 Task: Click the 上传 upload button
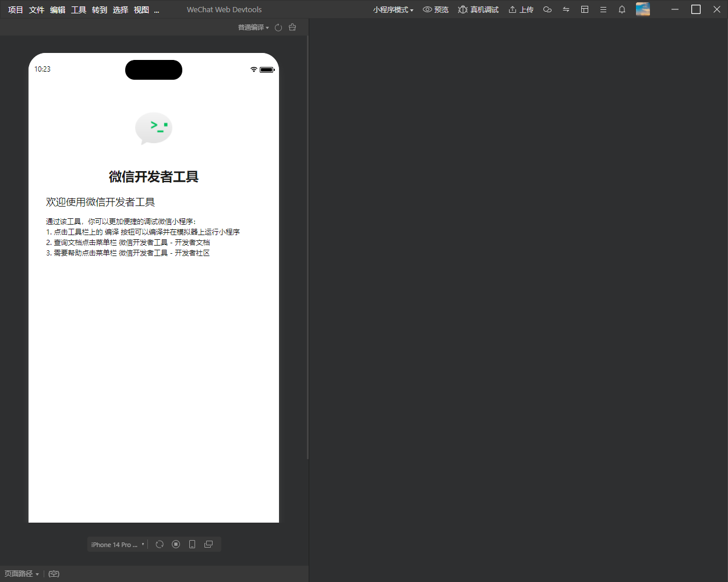521,10
